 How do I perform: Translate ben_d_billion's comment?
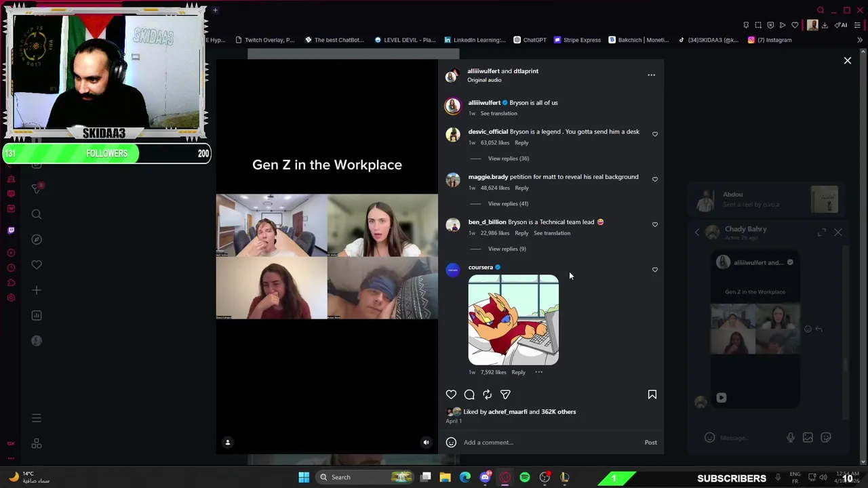[552, 233]
